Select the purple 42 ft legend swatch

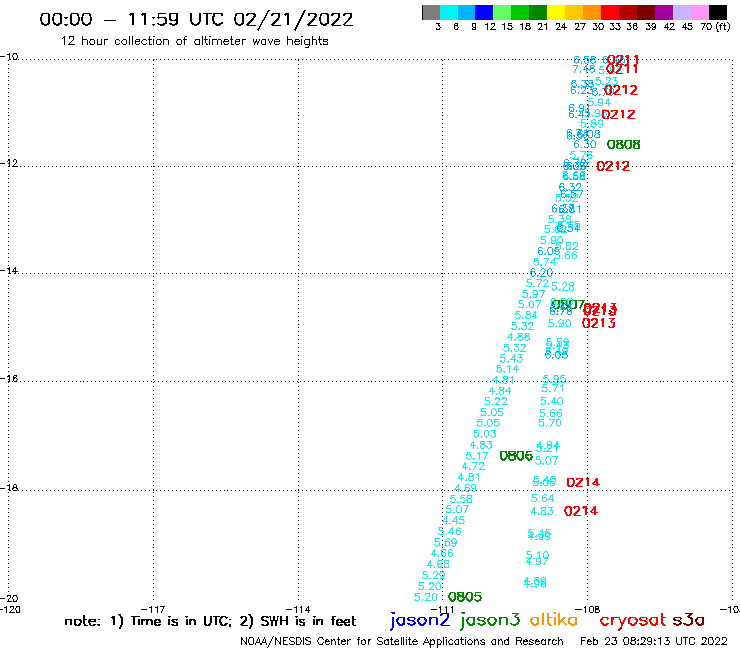(x=664, y=13)
